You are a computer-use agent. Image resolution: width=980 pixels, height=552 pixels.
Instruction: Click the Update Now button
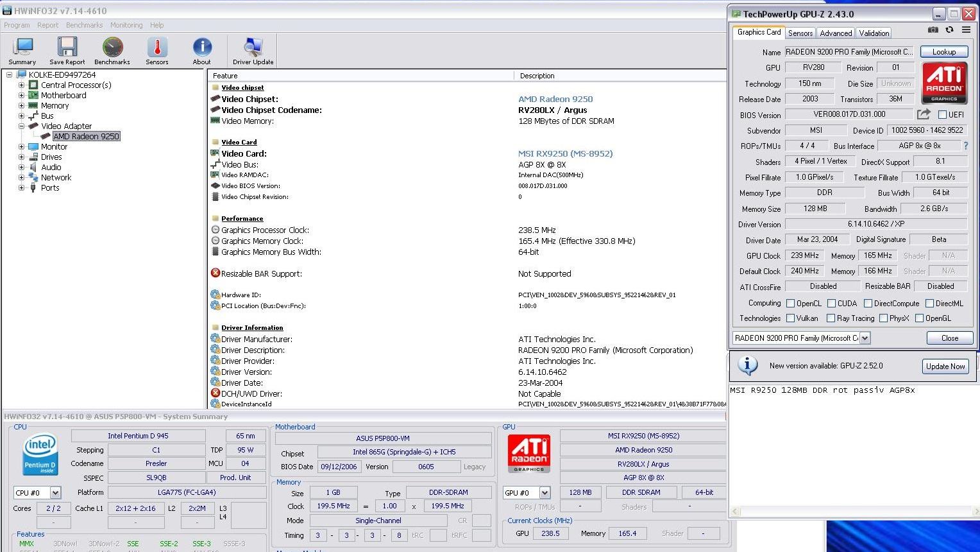945,367
